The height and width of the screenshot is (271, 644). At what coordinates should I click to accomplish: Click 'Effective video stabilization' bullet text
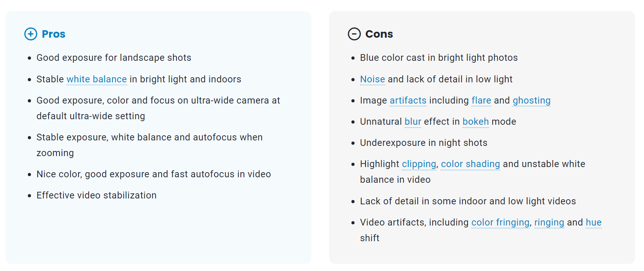tap(96, 195)
